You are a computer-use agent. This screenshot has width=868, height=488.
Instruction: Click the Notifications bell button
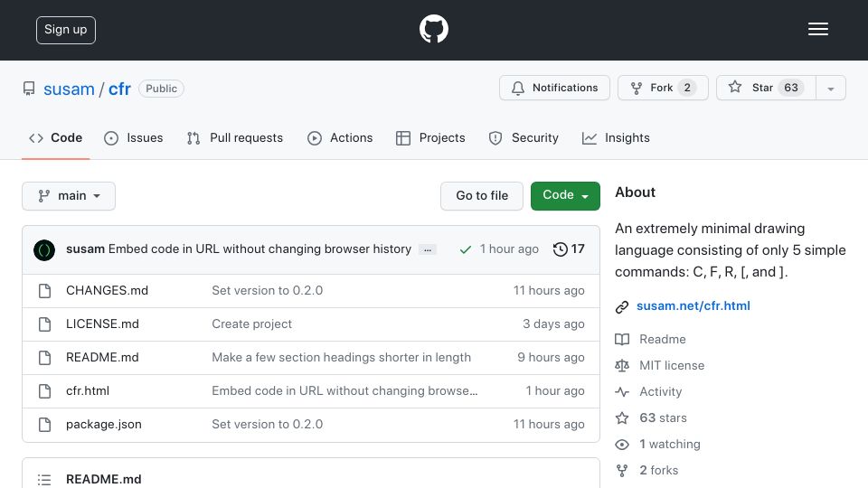pyautogui.click(x=554, y=88)
